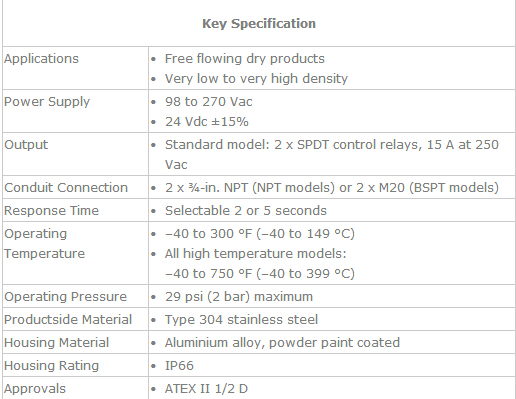The width and height of the screenshot is (516, 399).
Task: Click the –40 to 300 °F temperature value
Action: click(x=260, y=234)
